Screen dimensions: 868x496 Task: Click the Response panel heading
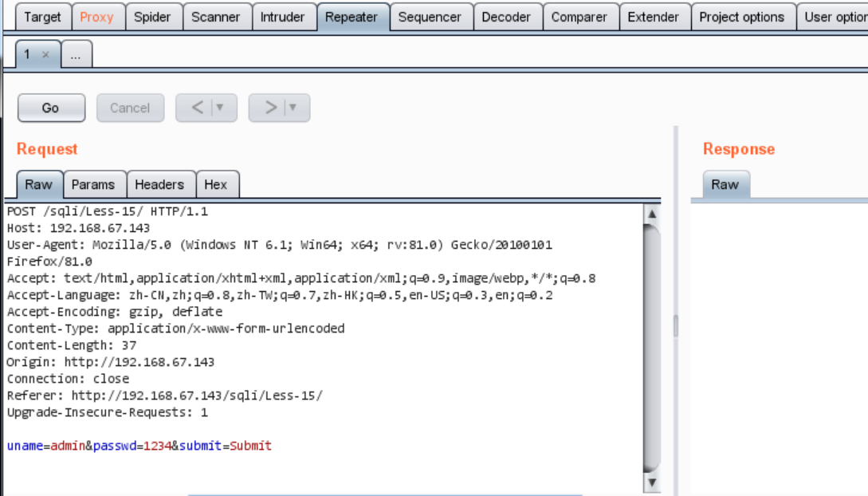point(739,149)
